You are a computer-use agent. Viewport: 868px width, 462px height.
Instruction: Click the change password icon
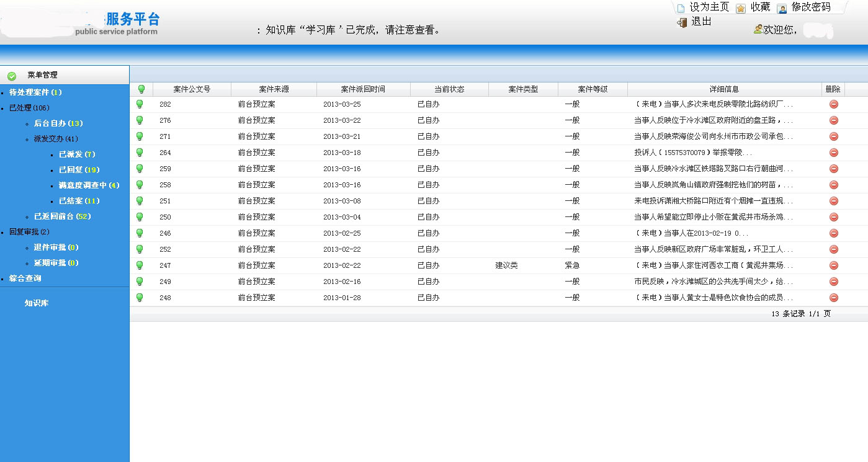782,8
